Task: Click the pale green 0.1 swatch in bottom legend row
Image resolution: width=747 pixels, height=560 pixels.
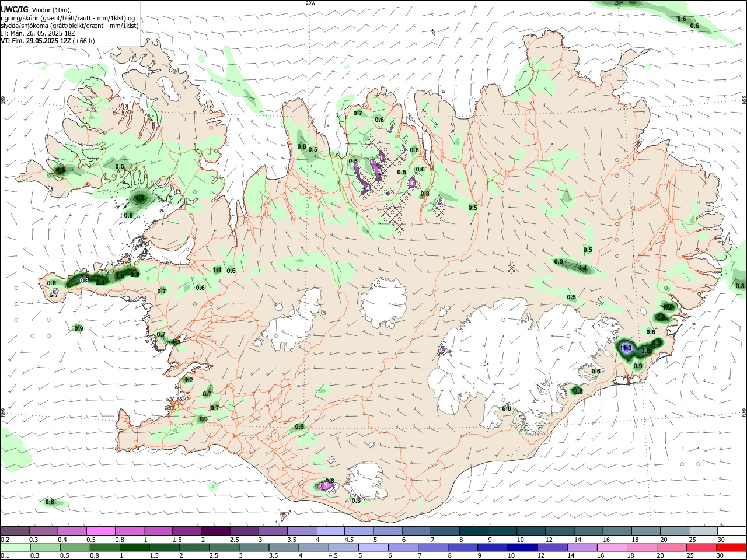Action: 15,548
